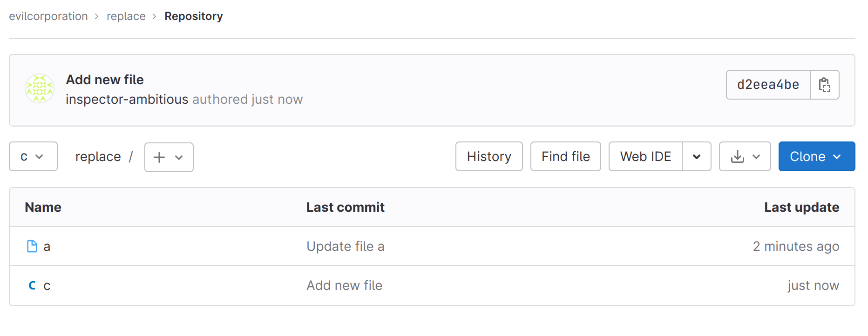Click the C language icon beside file c

tap(32, 285)
